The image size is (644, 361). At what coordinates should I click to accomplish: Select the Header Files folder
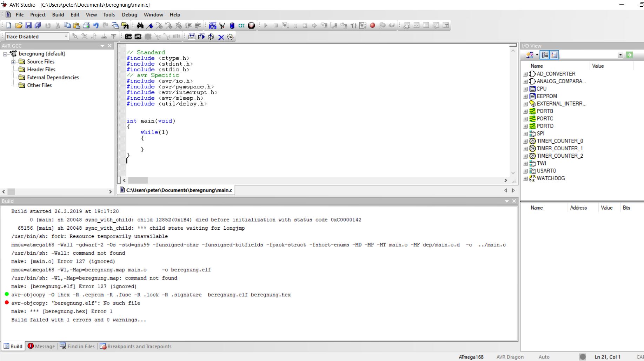(x=41, y=70)
